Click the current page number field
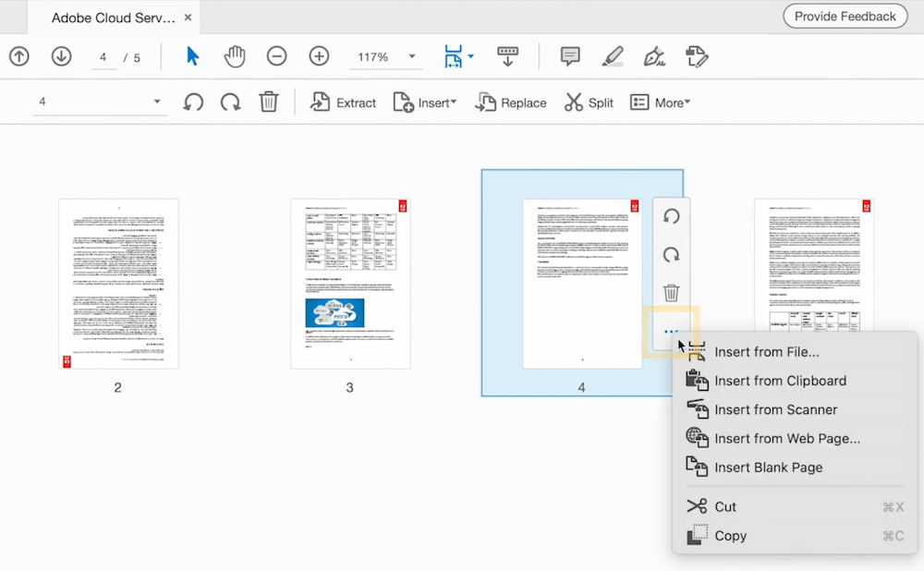 click(103, 57)
